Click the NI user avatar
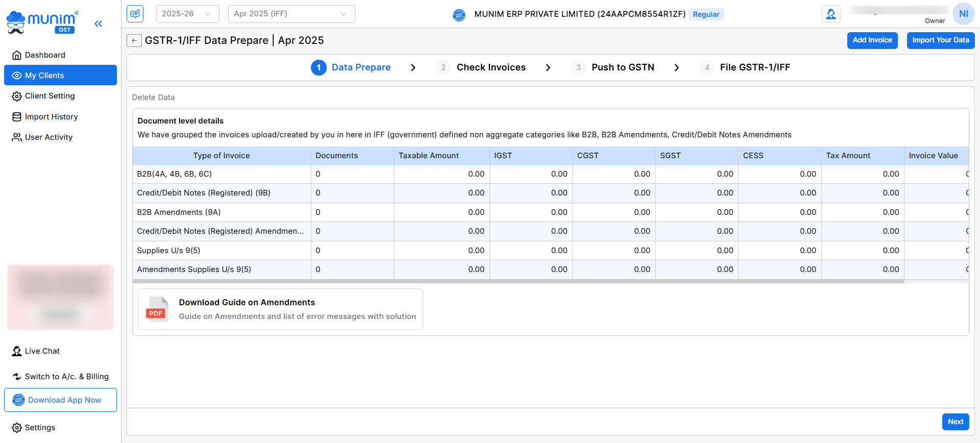This screenshot has width=980, height=443. pyautogui.click(x=963, y=14)
